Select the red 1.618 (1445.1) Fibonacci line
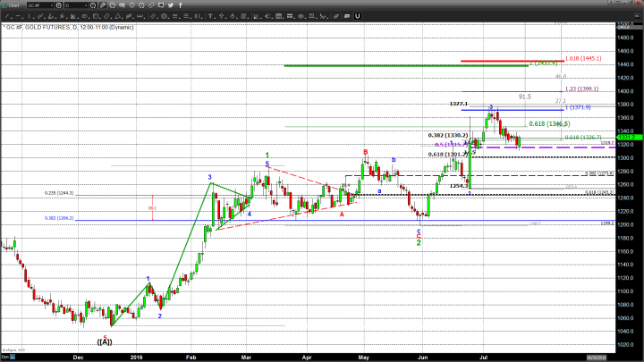 (510, 61)
